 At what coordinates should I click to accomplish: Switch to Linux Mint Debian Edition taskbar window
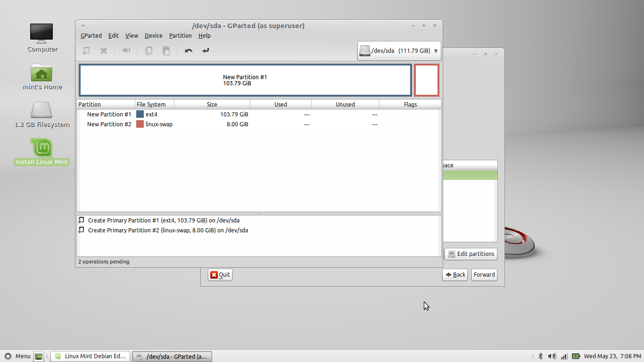pos(90,356)
